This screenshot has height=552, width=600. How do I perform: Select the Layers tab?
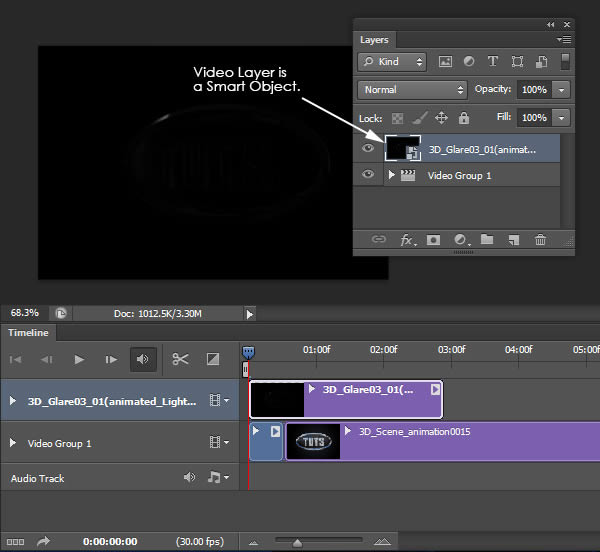click(374, 40)
